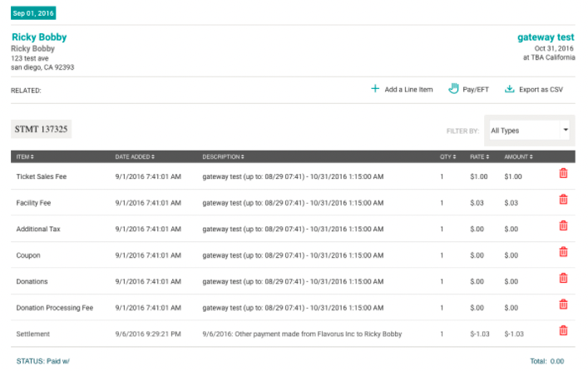Delete the Settlement line item

[563, 330]
